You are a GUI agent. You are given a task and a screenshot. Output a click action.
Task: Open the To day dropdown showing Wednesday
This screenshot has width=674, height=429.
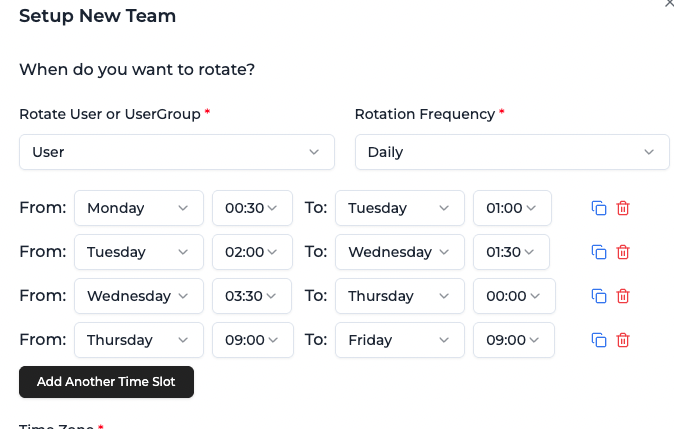[x=399, y=252]
